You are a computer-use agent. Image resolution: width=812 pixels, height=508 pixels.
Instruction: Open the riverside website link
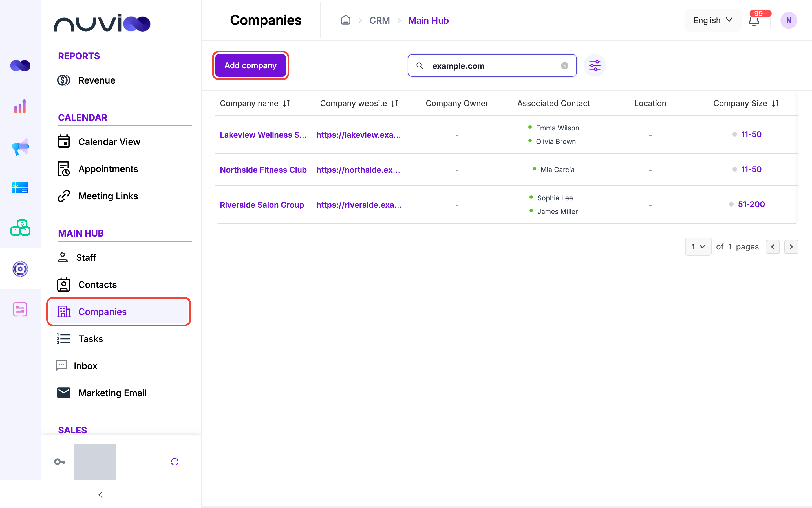tap(359, 205)
